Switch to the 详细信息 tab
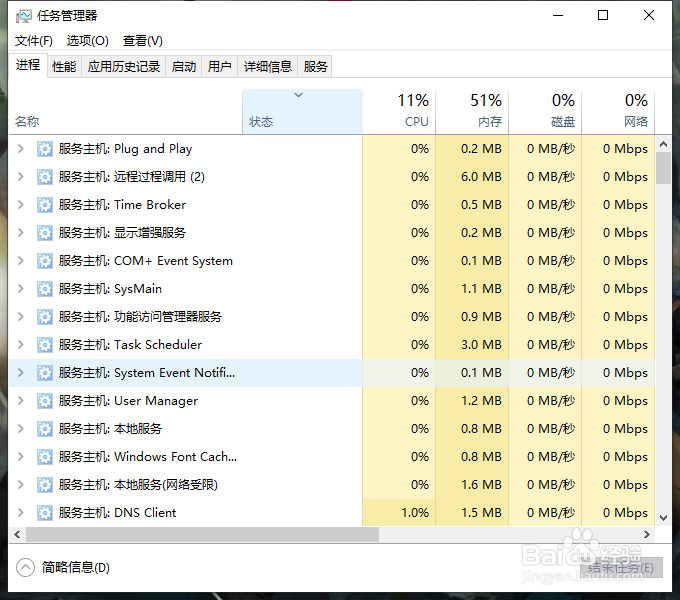The width and height of the screenshot is (680, 600). pyautogui.click(x=268, y=67)
